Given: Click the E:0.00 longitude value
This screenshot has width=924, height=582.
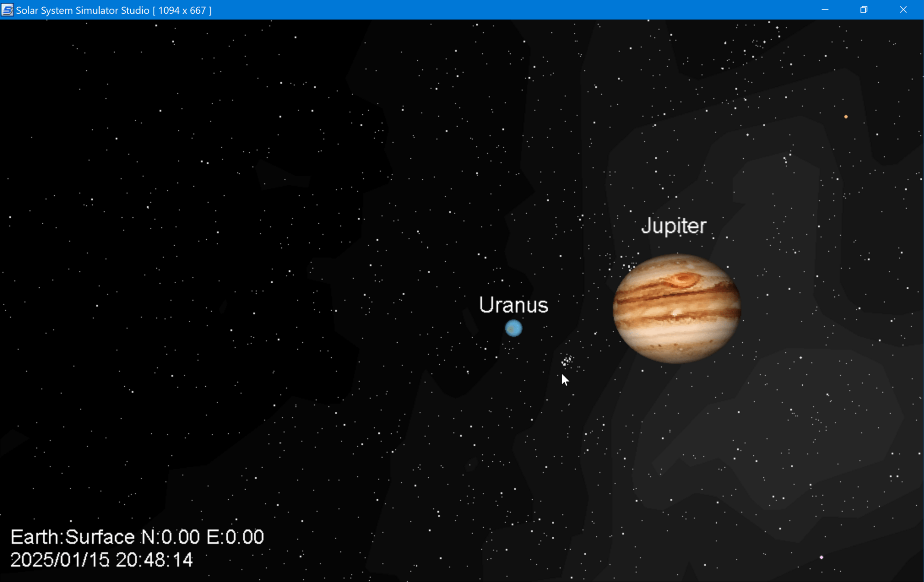Looking at the screenshot, I should 235,537.
